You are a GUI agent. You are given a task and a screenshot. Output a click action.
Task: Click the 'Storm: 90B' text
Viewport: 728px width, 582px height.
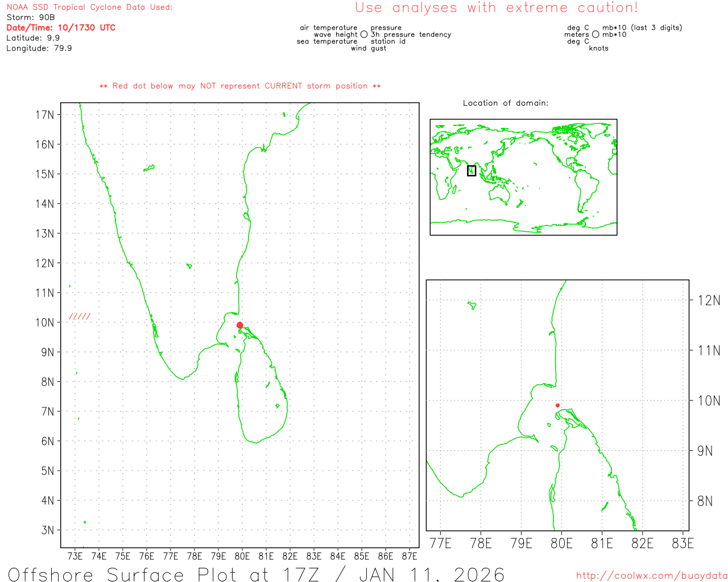coord(31,17)
